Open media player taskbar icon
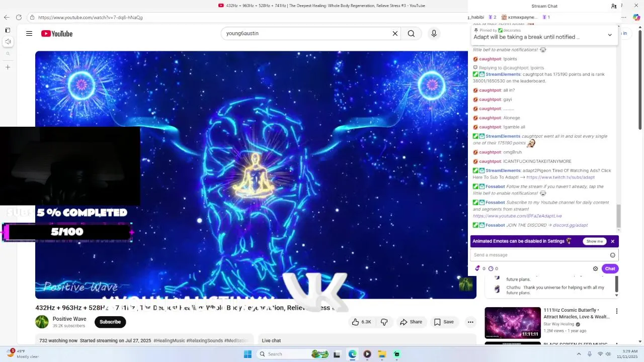The height and width of the screenshot is (362, 644). [x=367, y=354]
